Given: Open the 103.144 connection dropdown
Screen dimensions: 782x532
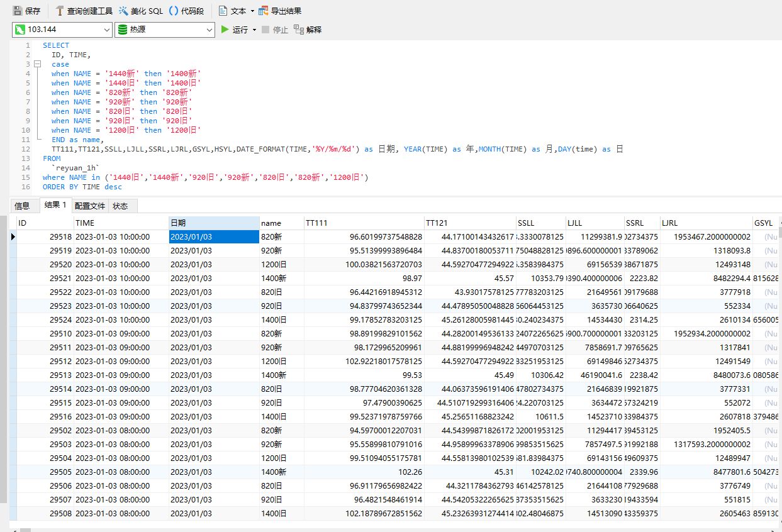Looking at the screenshot, I should 106,30.
